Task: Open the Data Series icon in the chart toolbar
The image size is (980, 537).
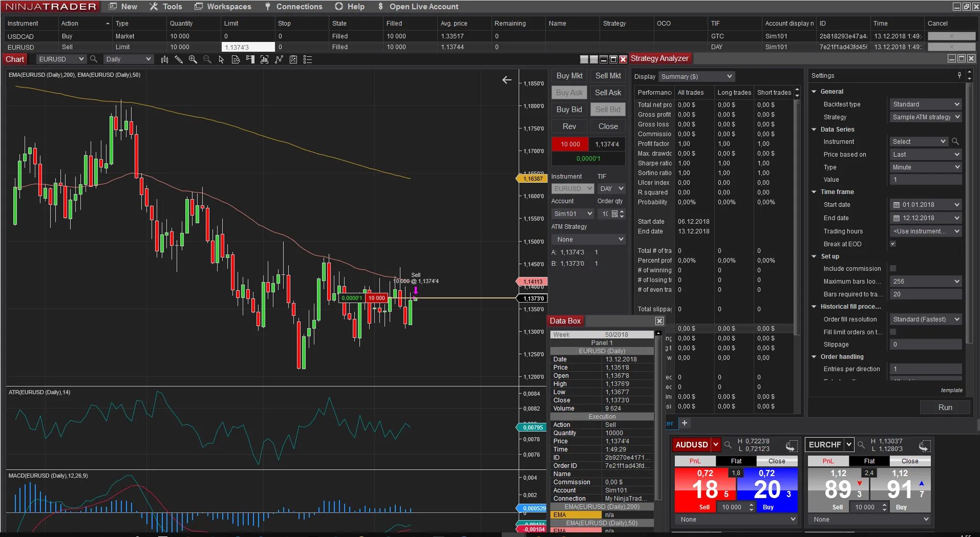Action: (x=264, y=59)
